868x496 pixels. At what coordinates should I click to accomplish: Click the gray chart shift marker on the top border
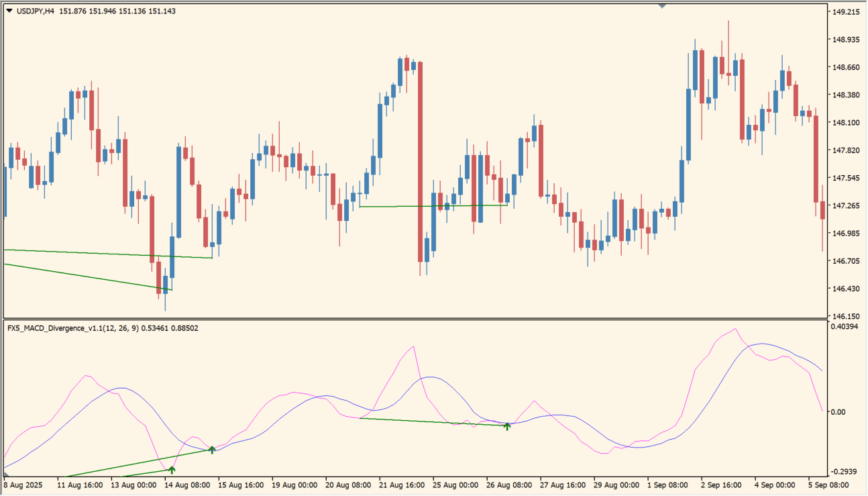pyautogui.click(x=663, y=6)
